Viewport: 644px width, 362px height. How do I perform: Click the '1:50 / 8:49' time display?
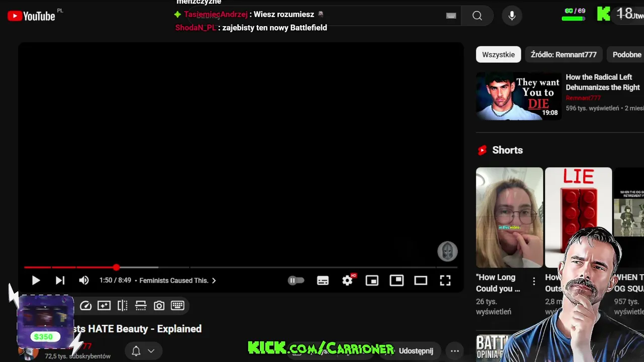tap(115, 281)
